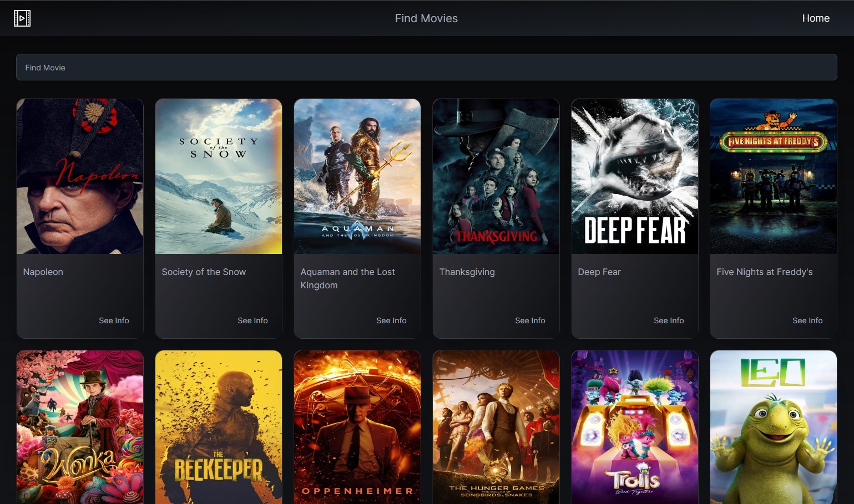Click See Info on the Napoleon card
This screenshot has width=854, height=504.
114,320
